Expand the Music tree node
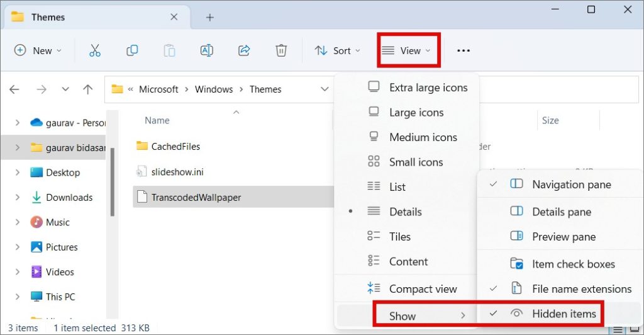Image resolution: width=644 pixels, height=335 pixels. [17, 222]
